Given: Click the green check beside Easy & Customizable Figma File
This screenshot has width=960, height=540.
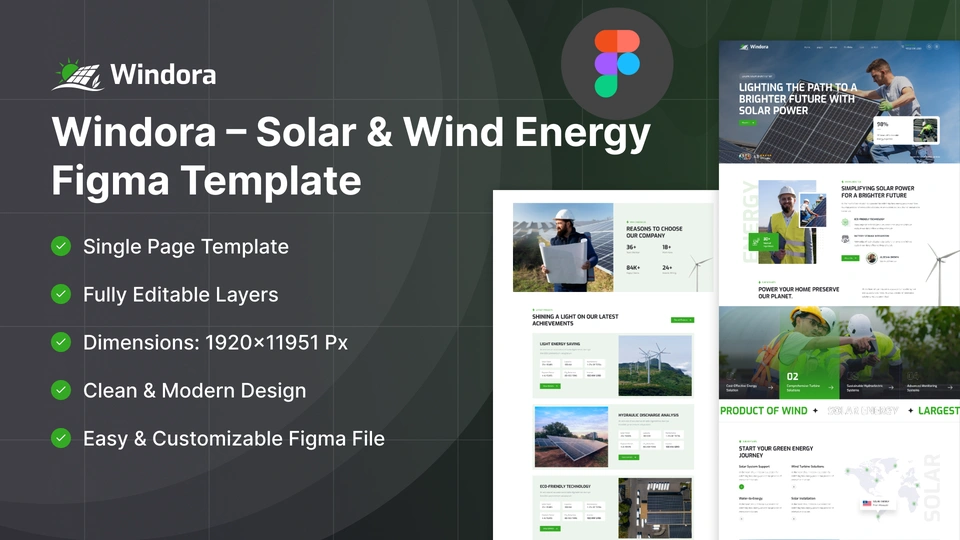Looking at the screenshot, I should 61,438.
